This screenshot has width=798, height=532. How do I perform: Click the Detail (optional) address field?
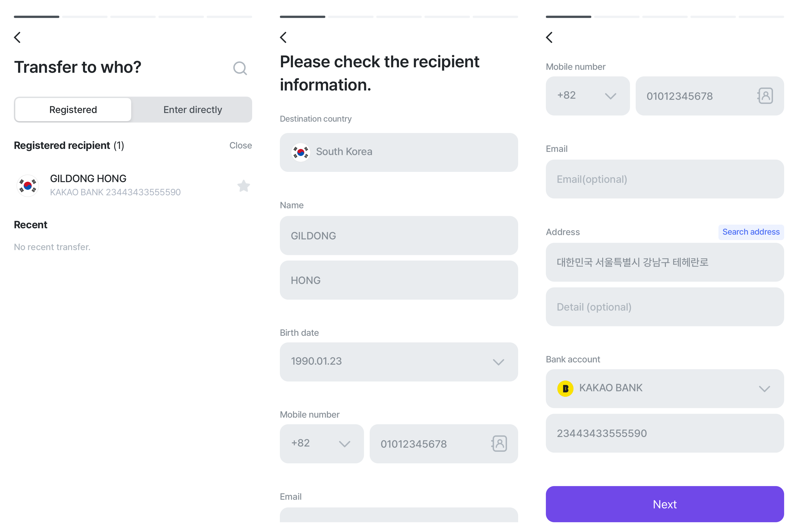point(665,307)
